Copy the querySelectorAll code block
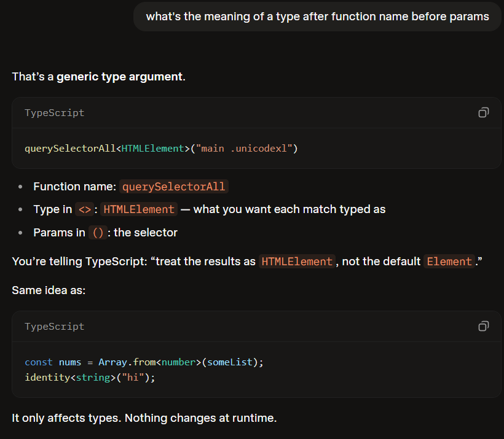504x439 pixels. point(484,112)
